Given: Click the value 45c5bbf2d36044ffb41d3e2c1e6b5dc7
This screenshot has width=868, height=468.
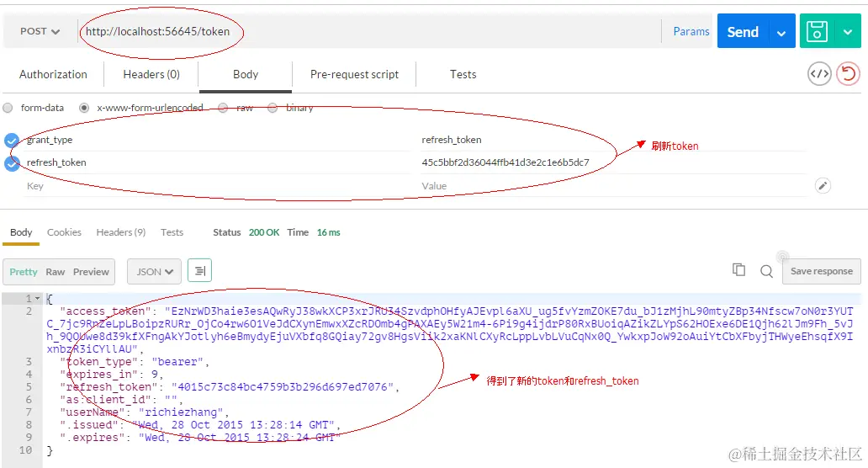Looking at the screenshot, I should (505, 162).
